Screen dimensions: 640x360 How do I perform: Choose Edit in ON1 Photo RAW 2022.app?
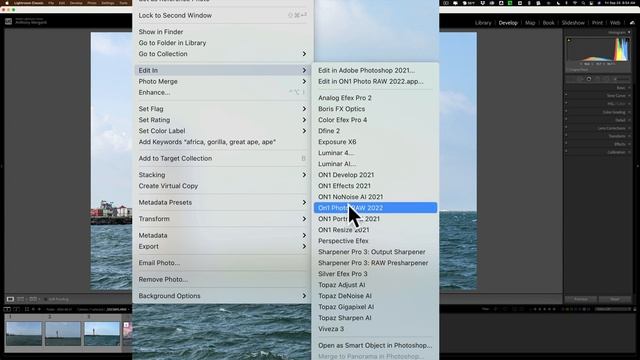point(371,81)
